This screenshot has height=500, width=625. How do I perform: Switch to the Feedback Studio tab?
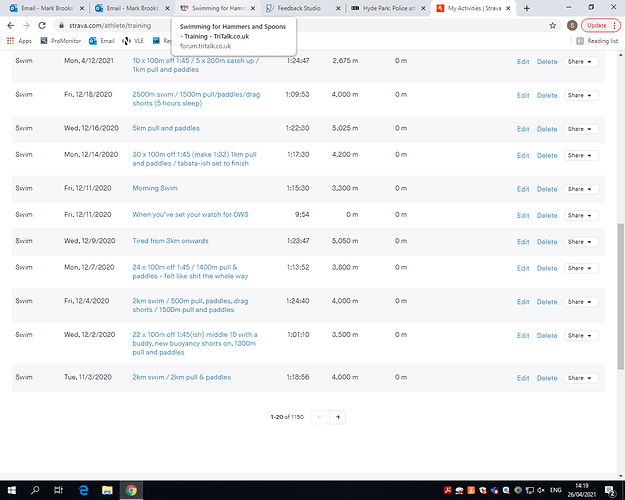coord(303,8)
